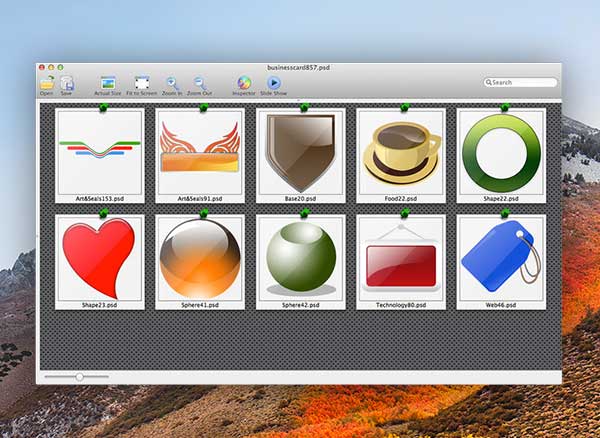This screenshot has height=438, width=600.
Task: Select the Art&Seals91.psd wings thumbnail
Action: [x=200, y=153]
